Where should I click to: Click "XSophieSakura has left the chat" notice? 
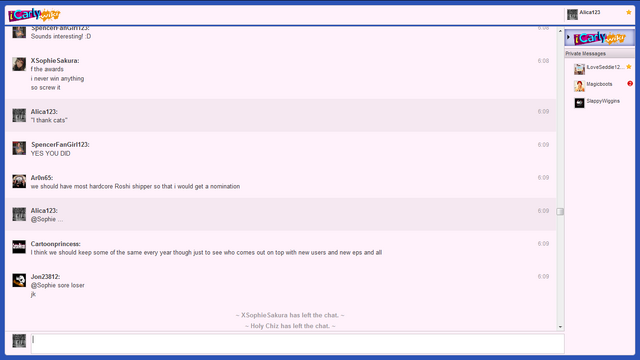[290, 315]
